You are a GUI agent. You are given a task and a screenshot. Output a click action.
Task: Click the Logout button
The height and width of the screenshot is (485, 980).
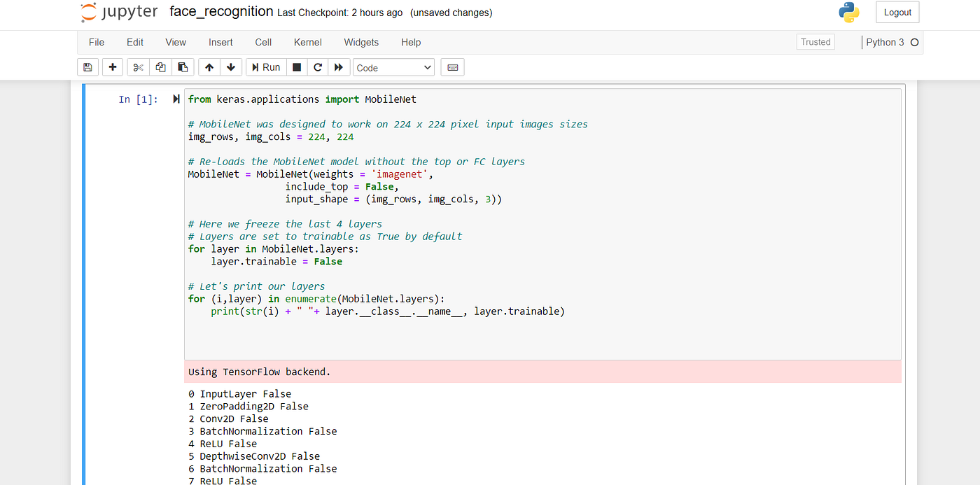coord(897,12)
